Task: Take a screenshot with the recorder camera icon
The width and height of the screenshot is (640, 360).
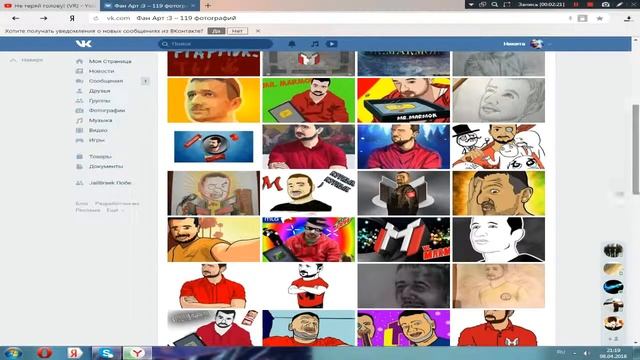Action: pyautogui.click(x=606, y=4)
